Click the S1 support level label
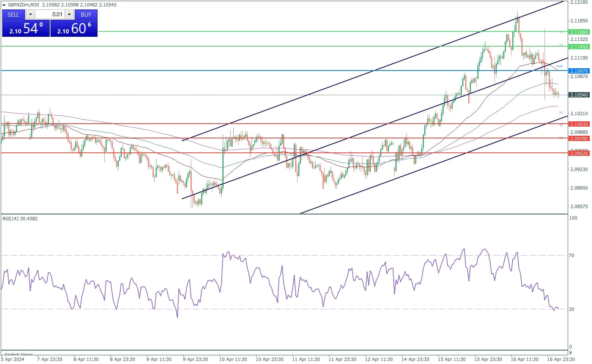592x364 pixels. [561, 113]
